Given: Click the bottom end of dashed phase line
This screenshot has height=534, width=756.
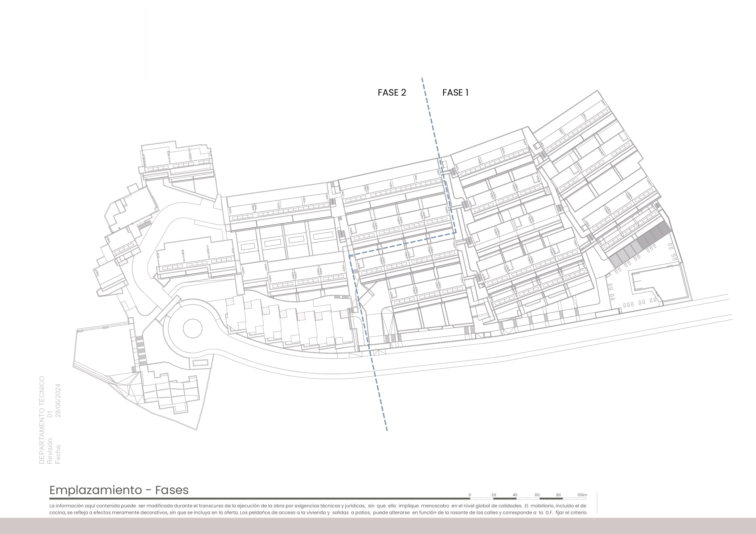Looking at the screenshot, I should click(387, 430).
